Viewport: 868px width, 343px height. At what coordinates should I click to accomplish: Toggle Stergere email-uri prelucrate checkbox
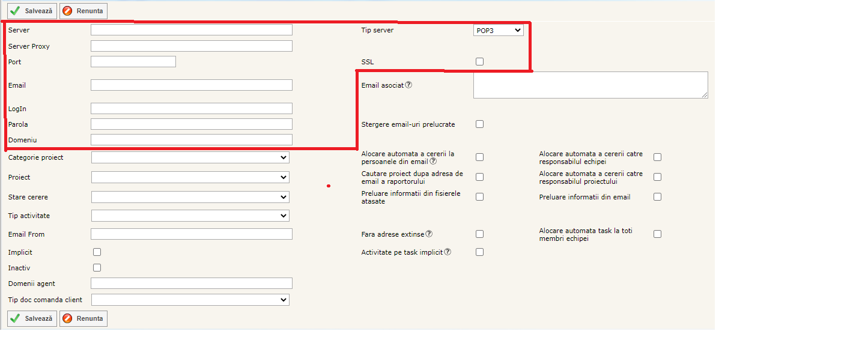pyautogui.click(x=479, y=124)
